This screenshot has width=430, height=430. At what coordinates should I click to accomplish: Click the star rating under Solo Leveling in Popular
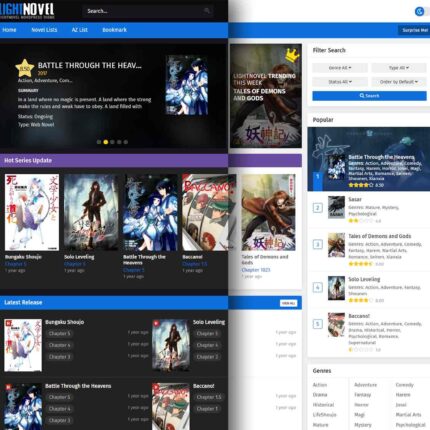(x=360, y=300)
